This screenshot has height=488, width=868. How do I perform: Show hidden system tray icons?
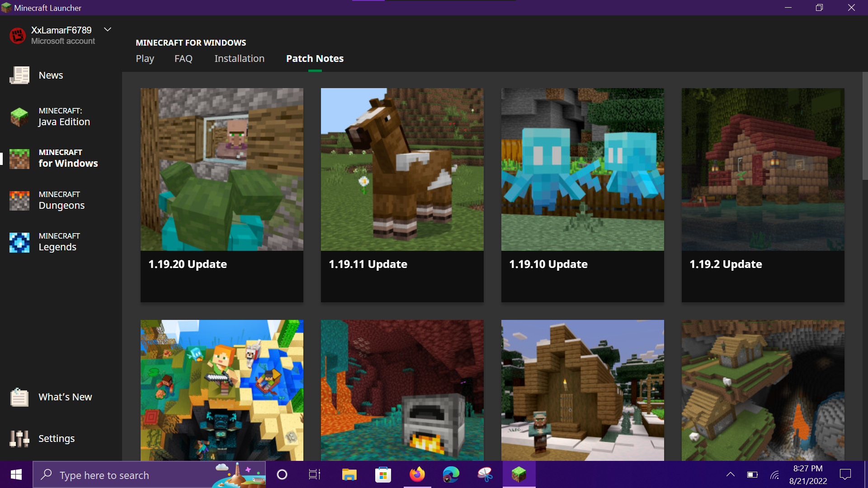[x=730, y=474]
